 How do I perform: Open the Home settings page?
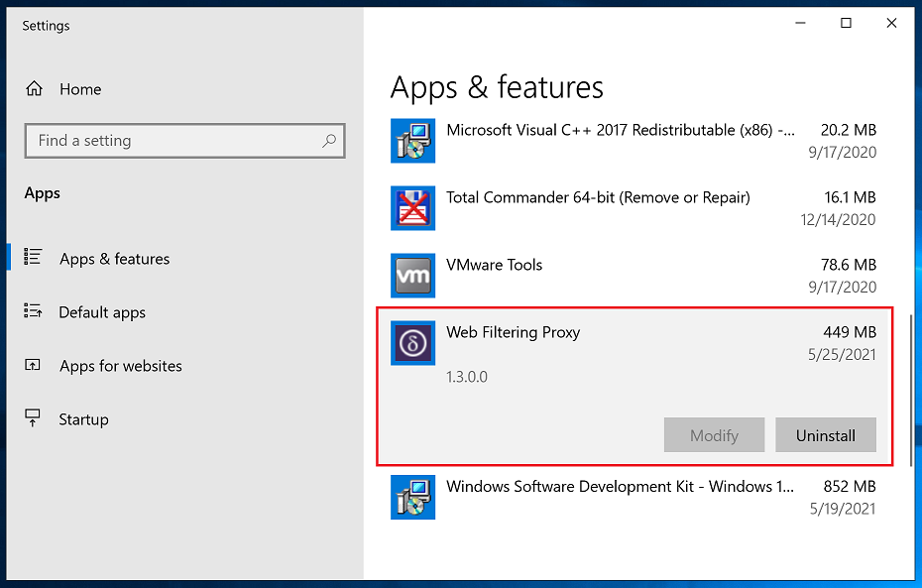[80, 89]
